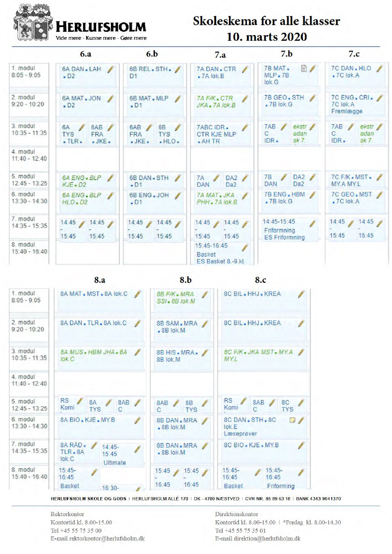Select the 6.a class column header
This screenshot has height=554, width=392.
click(x=86, y=54)
